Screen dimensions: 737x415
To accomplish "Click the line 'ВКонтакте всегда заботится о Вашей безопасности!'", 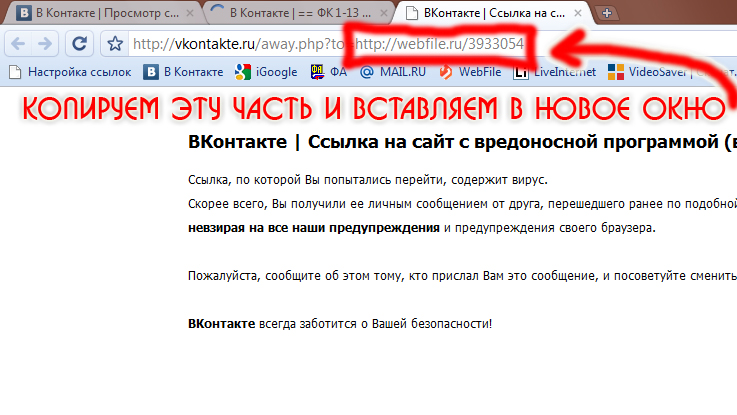I will 340,324.
